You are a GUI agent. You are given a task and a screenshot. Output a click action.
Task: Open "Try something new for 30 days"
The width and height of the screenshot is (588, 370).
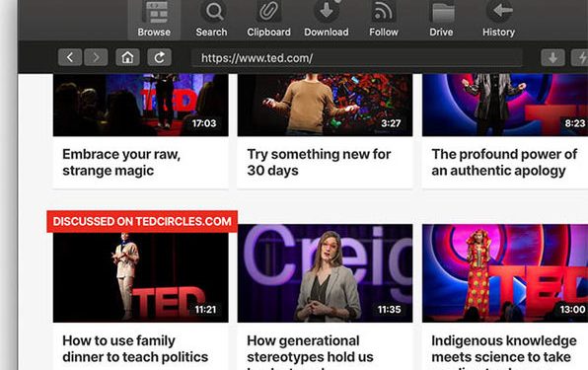tap(319, 163)
